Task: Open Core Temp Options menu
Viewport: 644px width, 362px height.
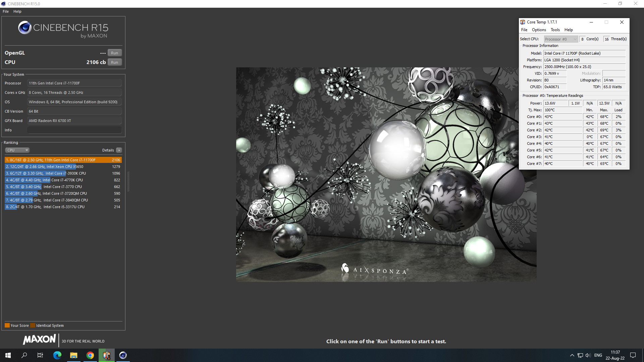Action: coord(539,30)
